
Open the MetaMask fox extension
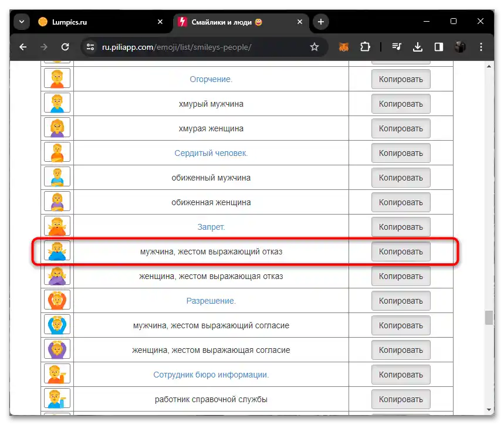coord(344,47)
